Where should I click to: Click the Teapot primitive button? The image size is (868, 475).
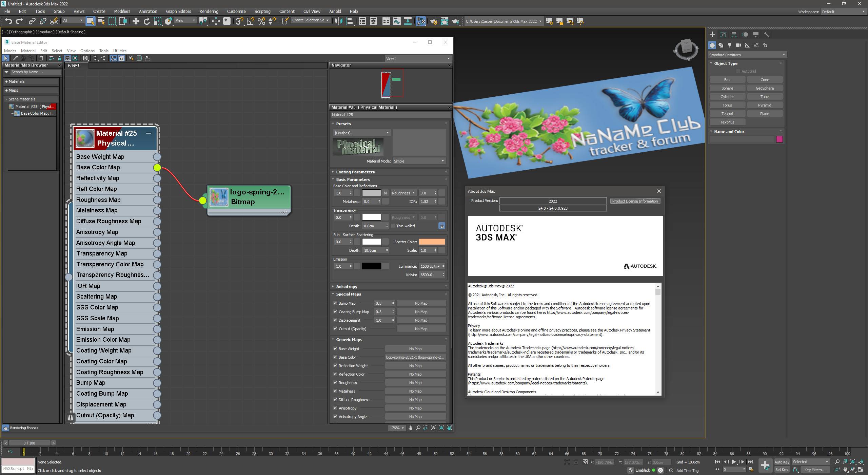click(727, 113)
